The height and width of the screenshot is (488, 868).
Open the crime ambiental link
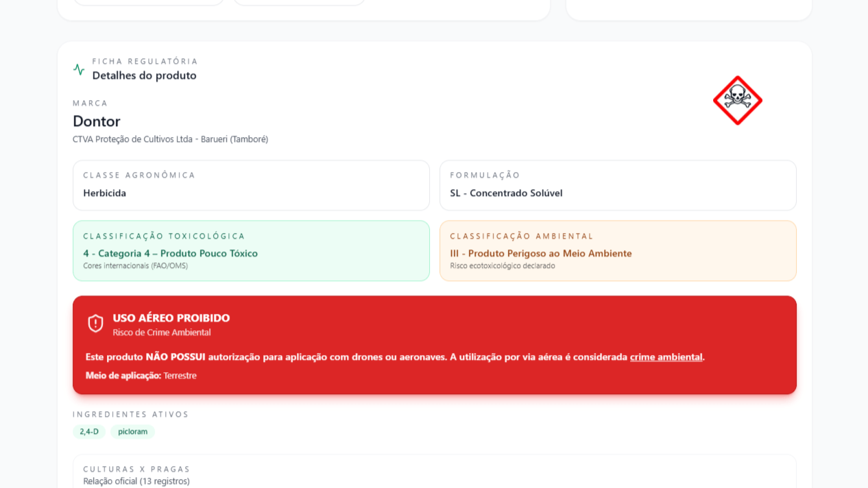(666, 356)
